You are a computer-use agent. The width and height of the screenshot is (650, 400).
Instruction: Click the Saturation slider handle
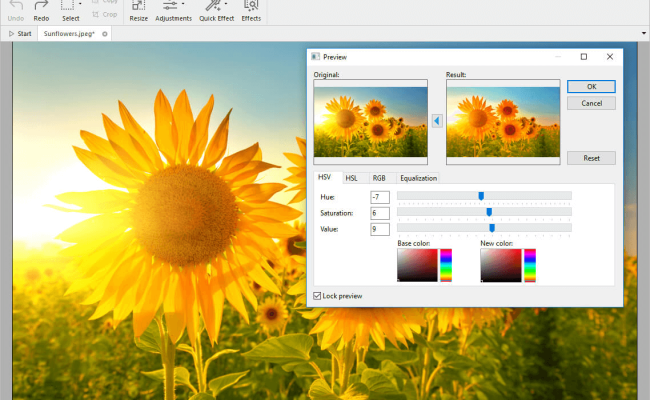pos(489,212)
